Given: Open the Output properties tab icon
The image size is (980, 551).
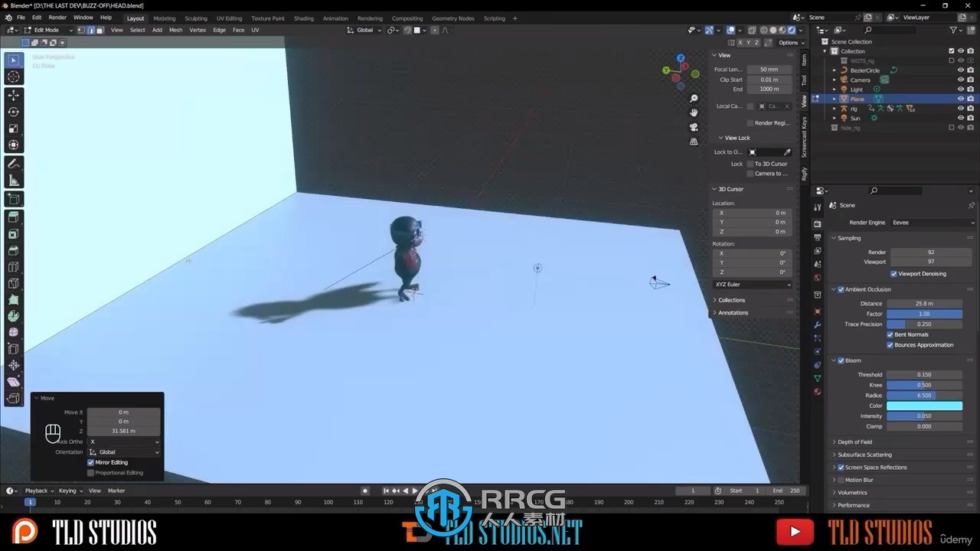Looking at the screenshot, I should (817, 238).
